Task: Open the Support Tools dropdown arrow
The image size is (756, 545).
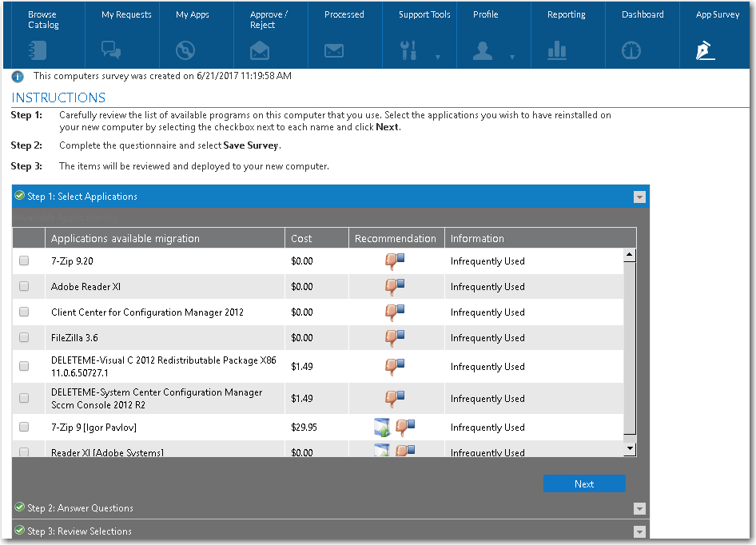Action: point(438,57)
